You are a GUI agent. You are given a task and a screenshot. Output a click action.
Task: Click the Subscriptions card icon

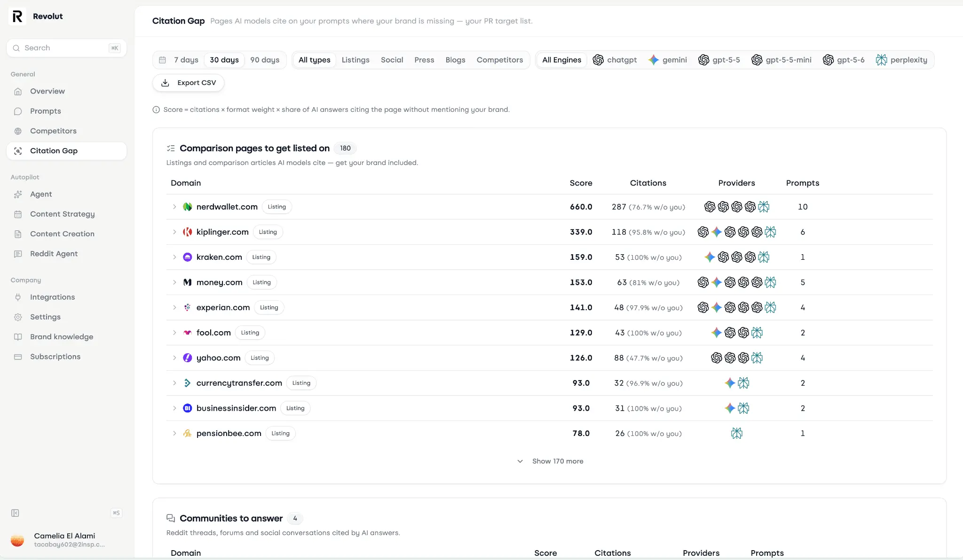18,357
